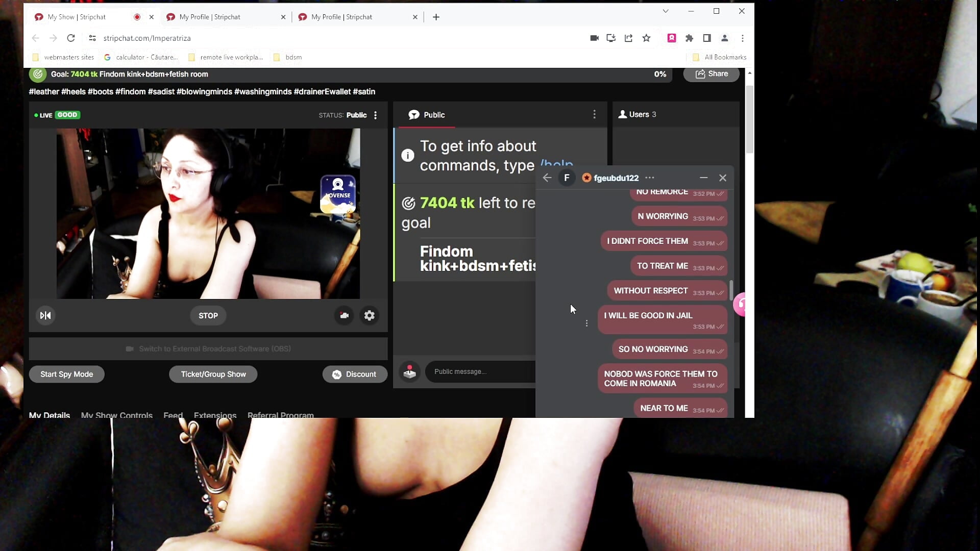Toggle the browser side panel icon
This screenshot has width=980, height=551.
[707, 38]
